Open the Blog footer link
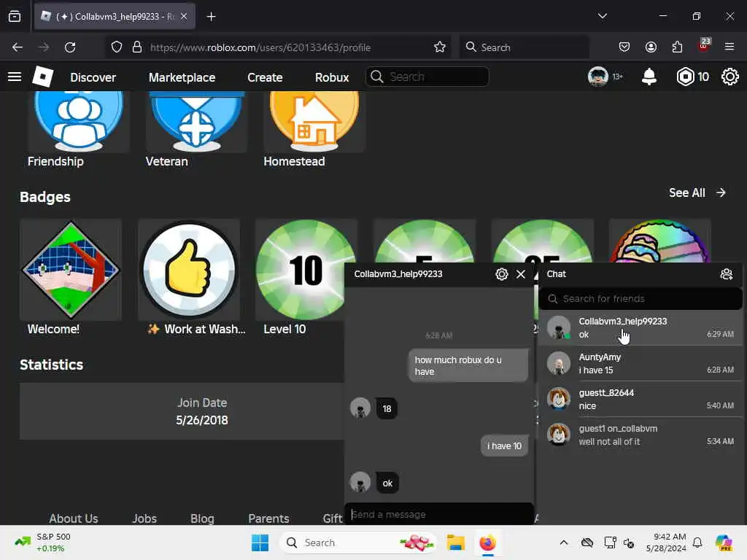747x560 pixels. (x=202, y=518)
